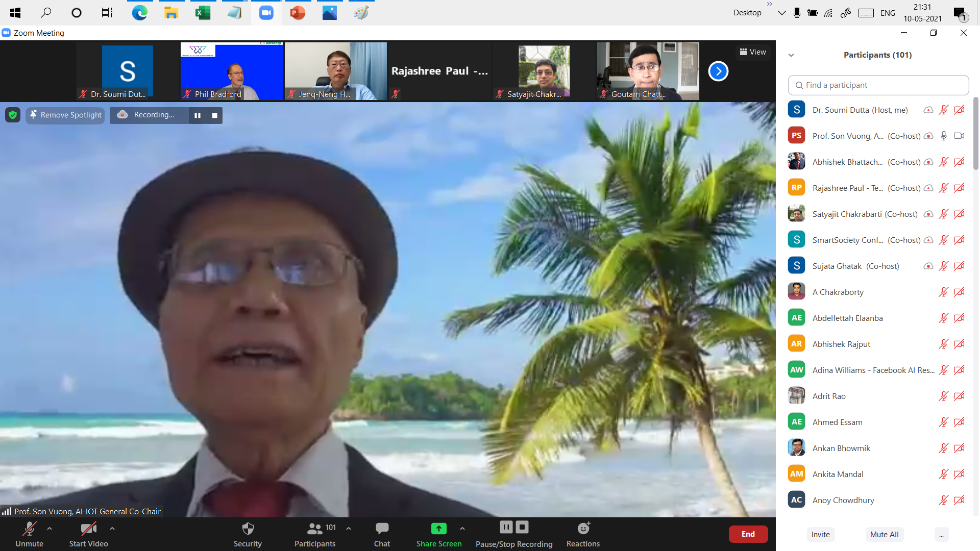980x551 pixels.
Task: Select the Goutam Chatt... video thumbnail
Action: pos(648,71)
